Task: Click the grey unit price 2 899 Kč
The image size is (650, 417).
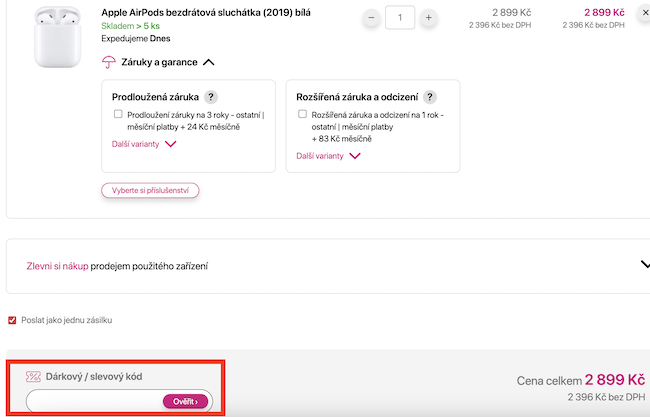Action: 512,12
